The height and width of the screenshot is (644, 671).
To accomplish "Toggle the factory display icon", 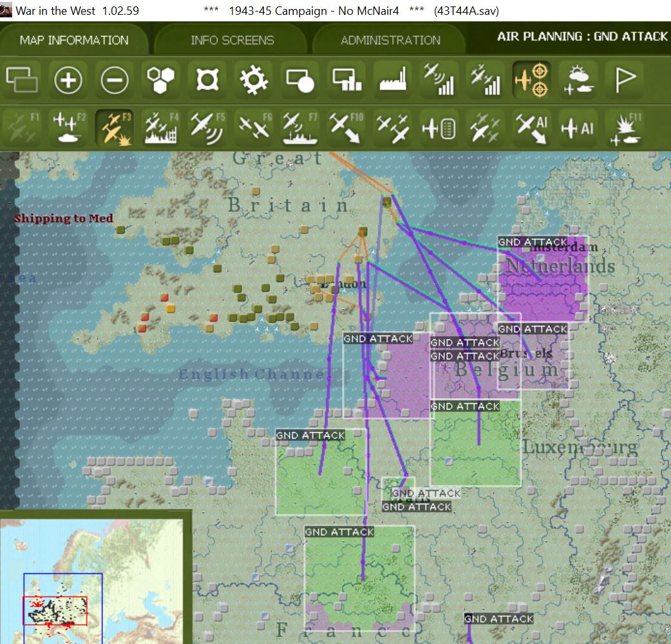I will click(393, 80).
